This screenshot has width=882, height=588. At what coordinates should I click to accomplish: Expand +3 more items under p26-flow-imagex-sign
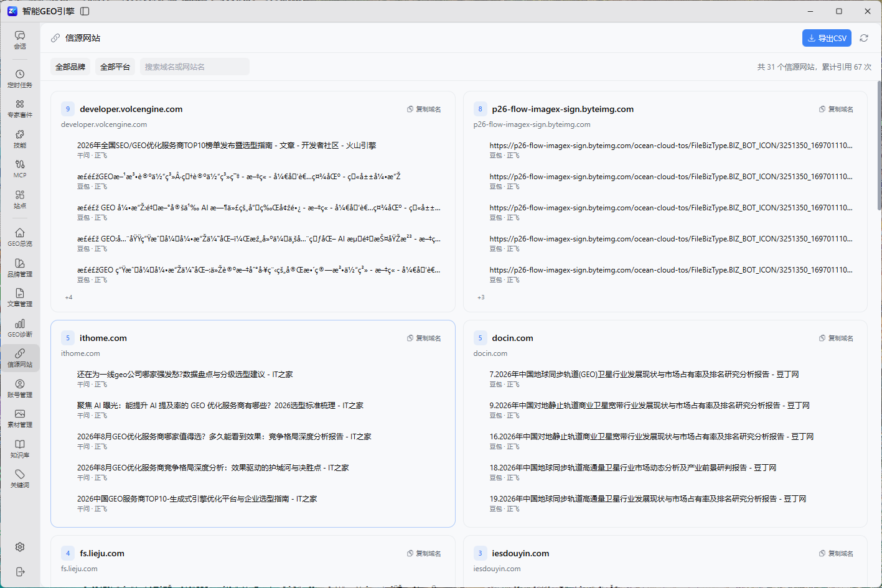(x=481, y=297)
